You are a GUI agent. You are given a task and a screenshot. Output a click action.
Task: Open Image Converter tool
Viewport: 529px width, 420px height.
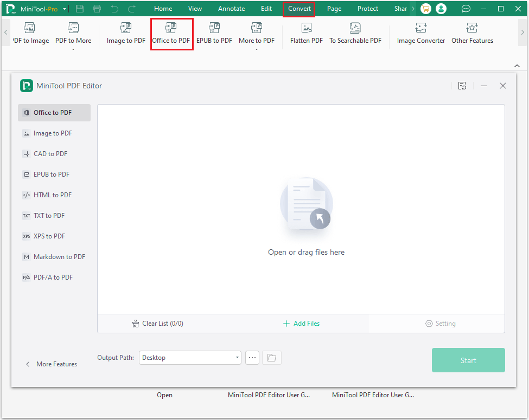pyautogui.click(x=420, y=33)
